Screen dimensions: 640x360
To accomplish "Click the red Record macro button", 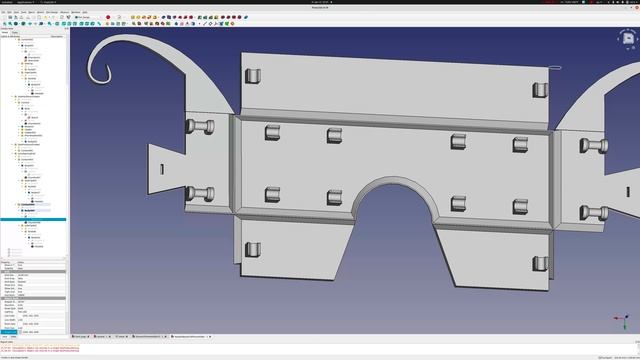I will (108, 17).
